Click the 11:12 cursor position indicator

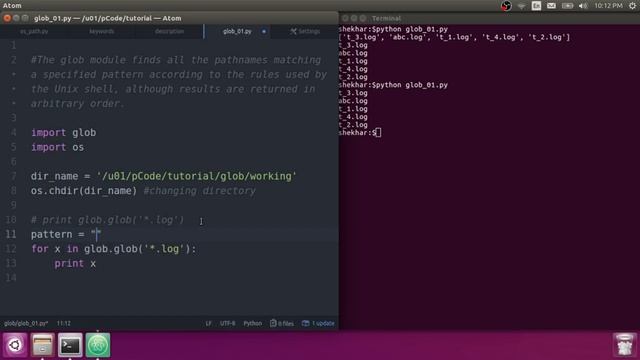point(64,323)
